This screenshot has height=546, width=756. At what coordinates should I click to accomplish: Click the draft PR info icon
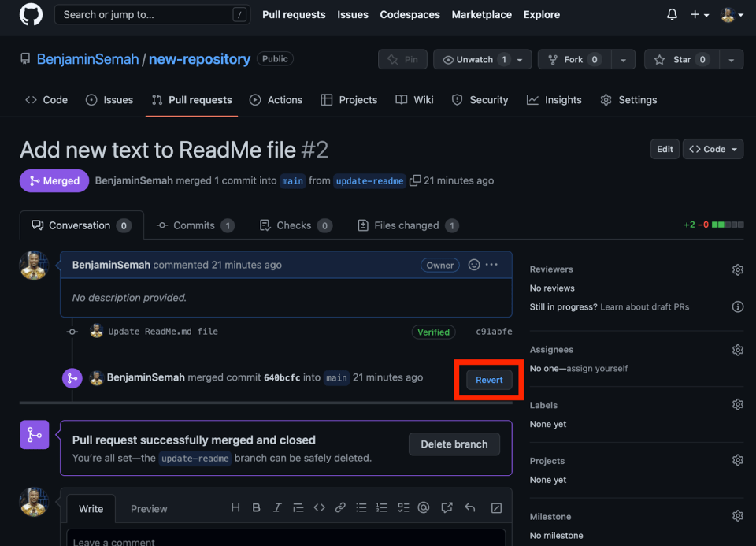(x=738, y=306)
